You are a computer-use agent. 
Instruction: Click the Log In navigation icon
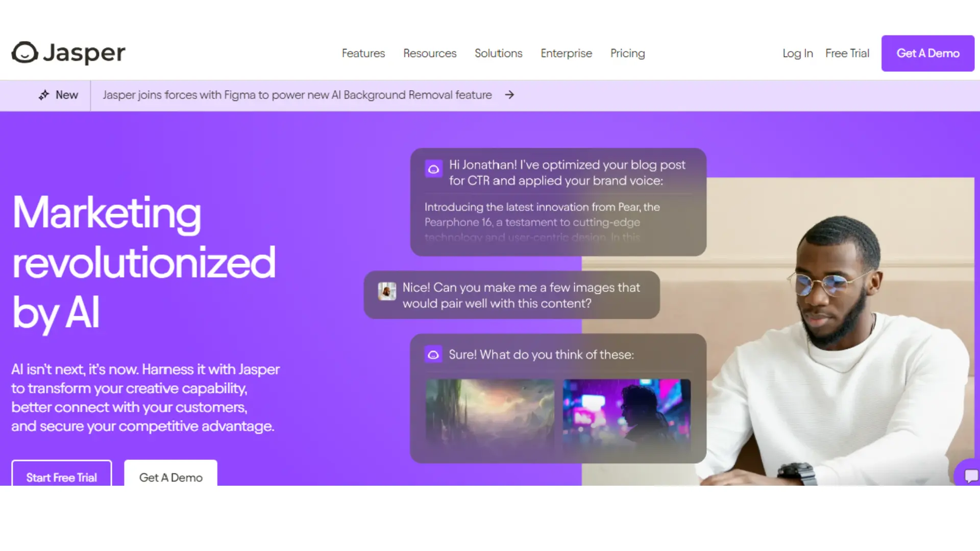coord(797,53)
